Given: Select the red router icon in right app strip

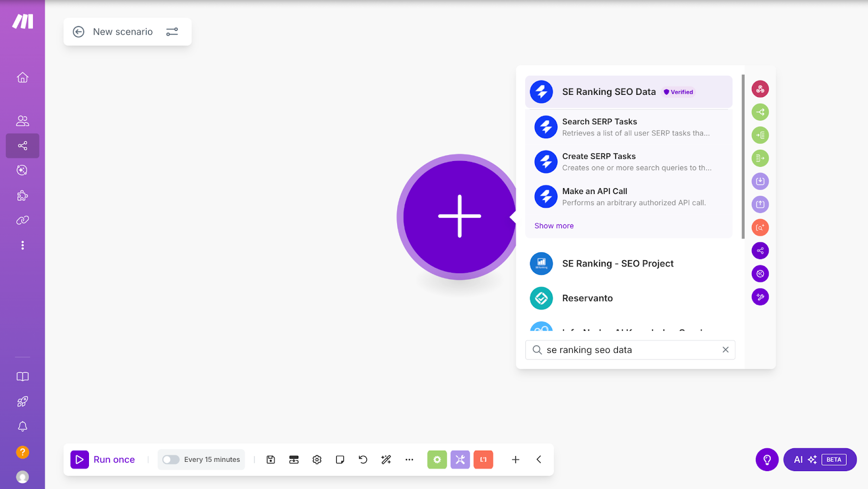Looking at the screenshot, I should pyautogui.click(x=760, y=88).
